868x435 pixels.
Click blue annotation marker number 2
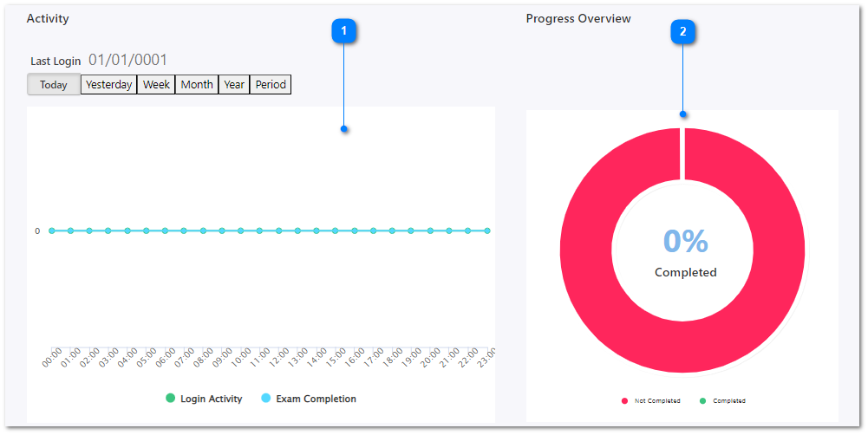[x=683, y=31]
